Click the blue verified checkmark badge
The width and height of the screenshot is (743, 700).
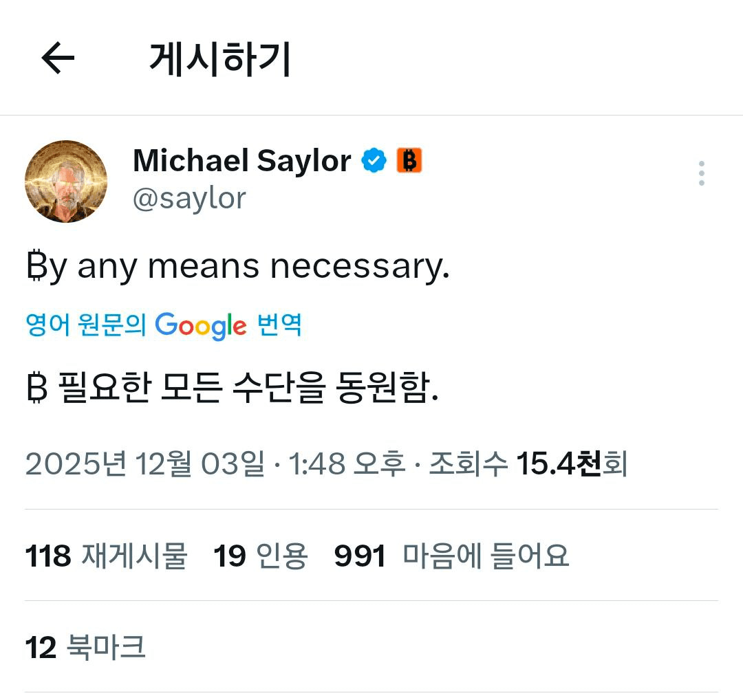pyautogui.click(x=374, y=161)
